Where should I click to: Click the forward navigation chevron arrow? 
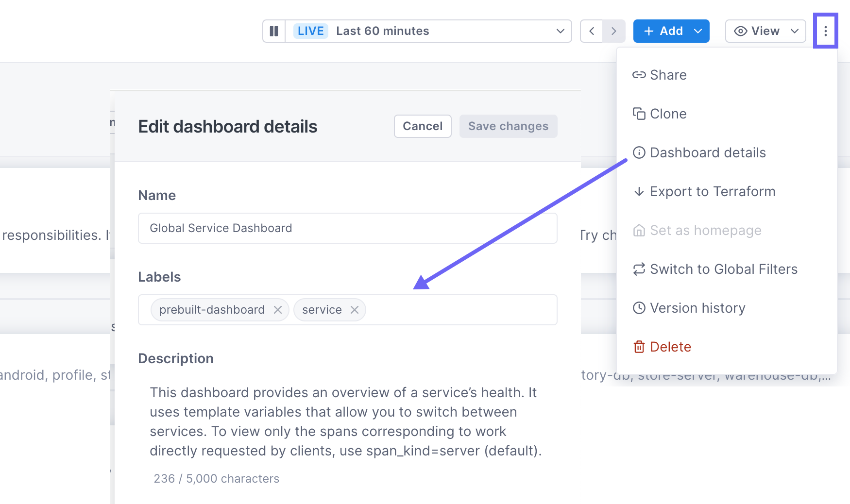(614, 31)
